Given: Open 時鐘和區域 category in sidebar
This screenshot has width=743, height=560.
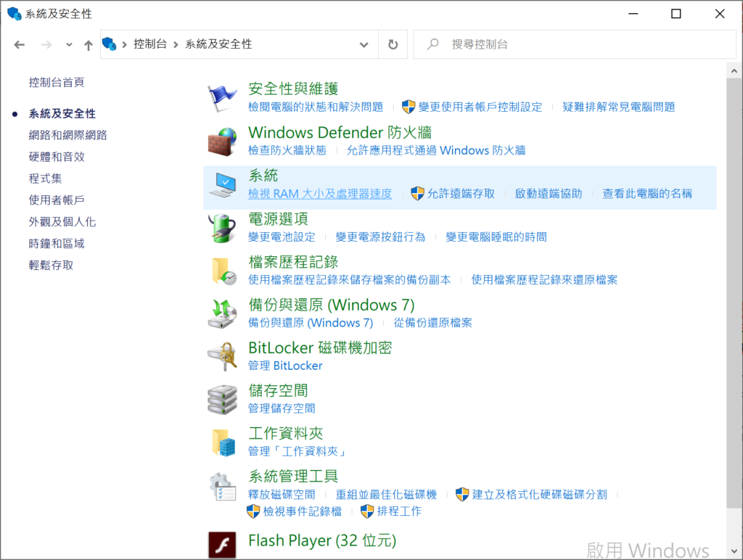Looking at the screenshot, I should click(57, 244).
